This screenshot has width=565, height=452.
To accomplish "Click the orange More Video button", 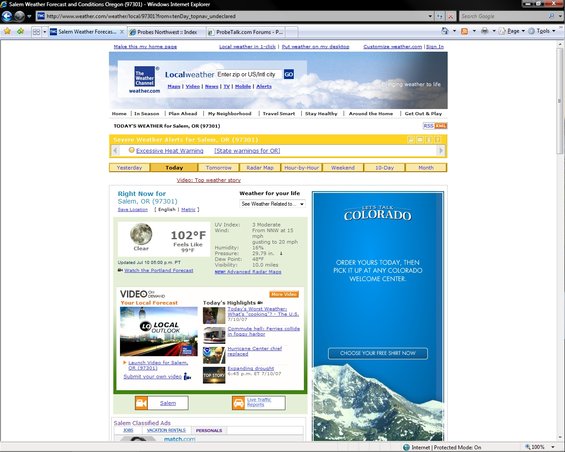I will (284, 294).
